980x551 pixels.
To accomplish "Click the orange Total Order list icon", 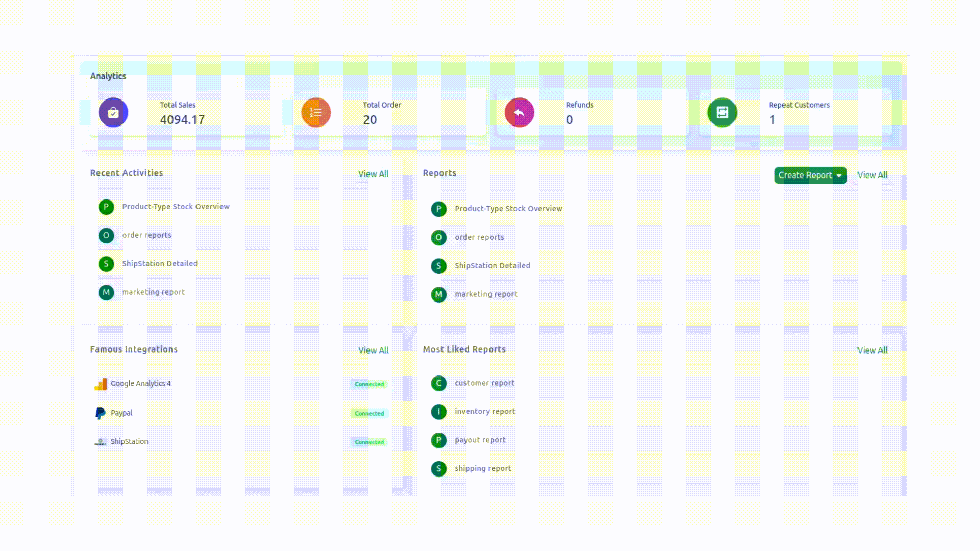I will pyautogui.click(x=316, y=112).
